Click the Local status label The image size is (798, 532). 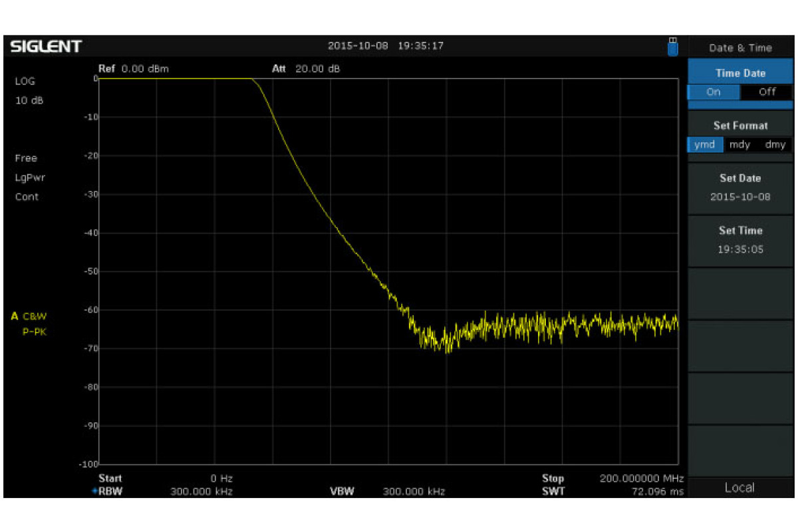pyautogui.click(x=739, y=487)
